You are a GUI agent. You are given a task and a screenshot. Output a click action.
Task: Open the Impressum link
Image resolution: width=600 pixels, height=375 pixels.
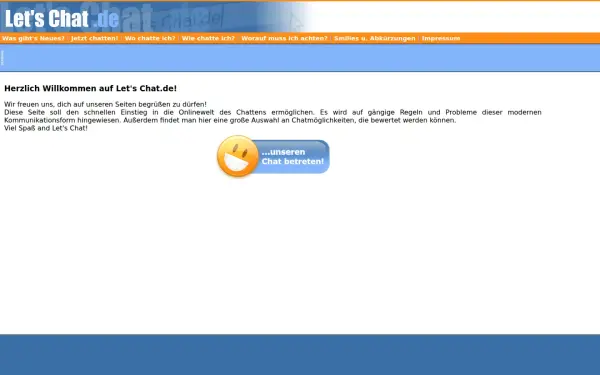441,38
